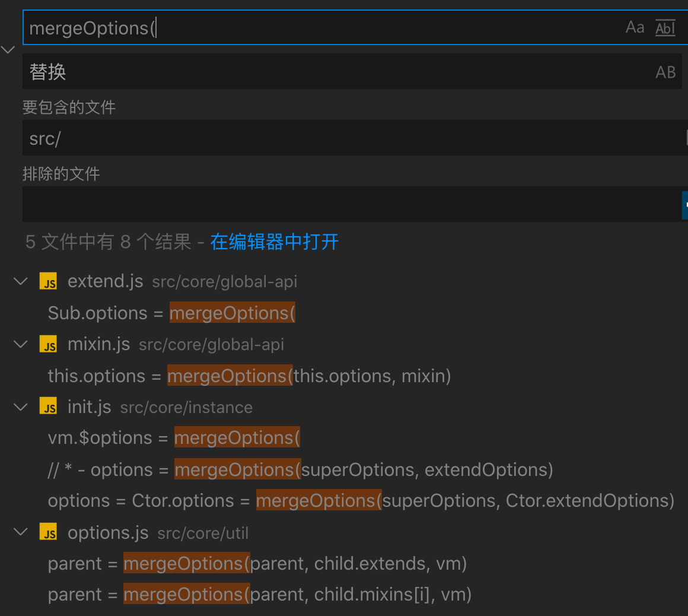Collapse init.js search results
This screenshot has height=616, width=688.
(21, 407)
